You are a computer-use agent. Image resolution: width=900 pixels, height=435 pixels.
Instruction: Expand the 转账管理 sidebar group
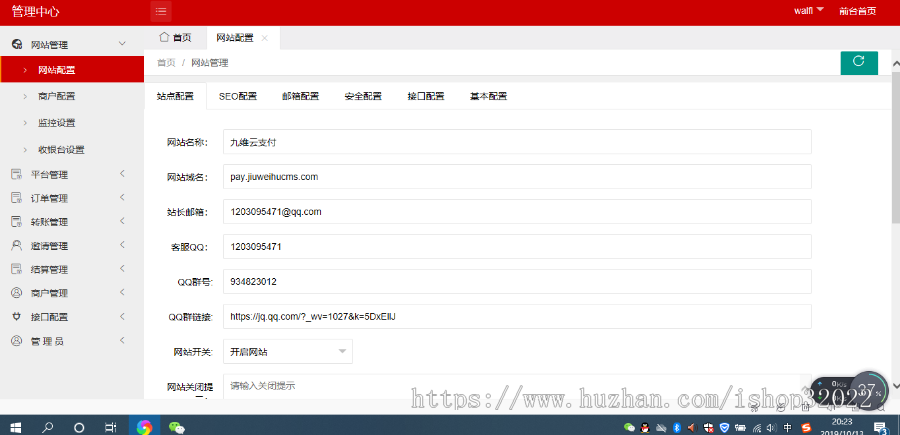[122, 221]
